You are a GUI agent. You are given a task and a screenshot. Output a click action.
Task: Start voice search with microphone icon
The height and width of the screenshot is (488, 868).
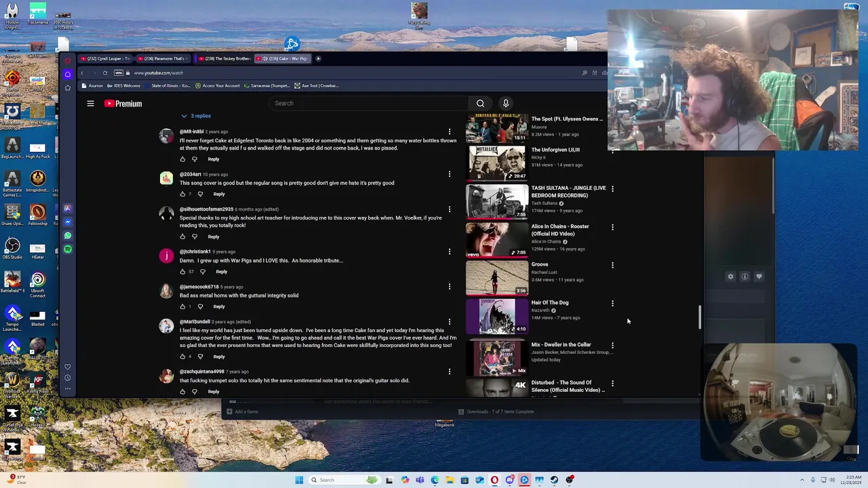click(505, 103)
